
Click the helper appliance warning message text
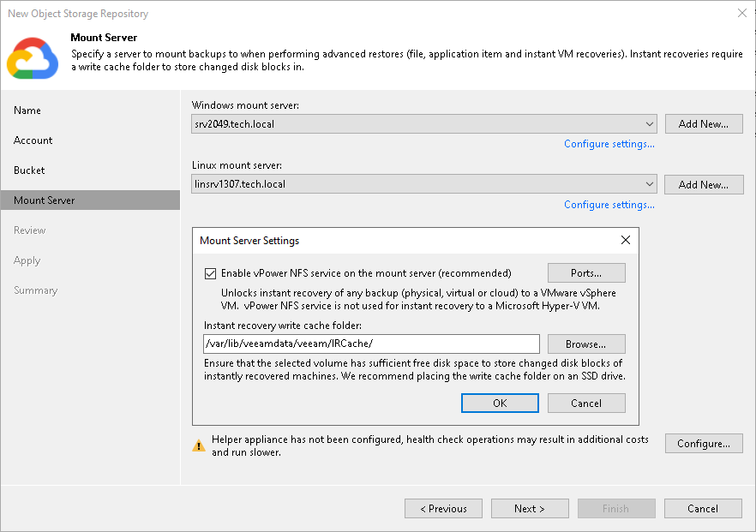(430, 445)
